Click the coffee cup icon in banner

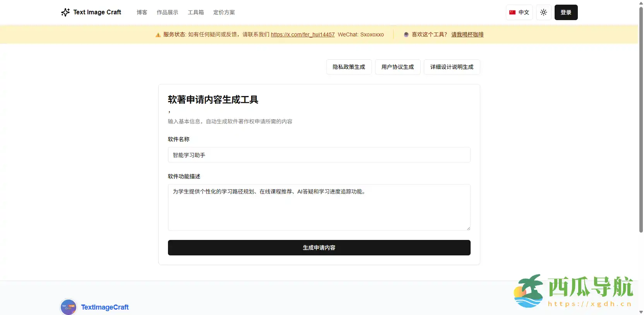(406, 34)
